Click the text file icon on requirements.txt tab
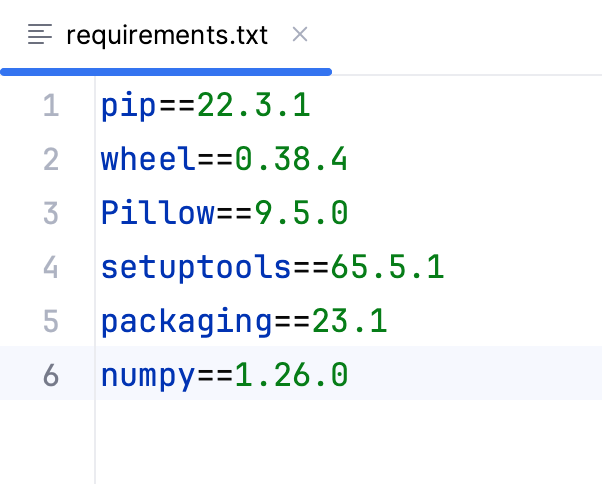Image resolution: width=602 pixels, height=484 pixels. [40, 34]
